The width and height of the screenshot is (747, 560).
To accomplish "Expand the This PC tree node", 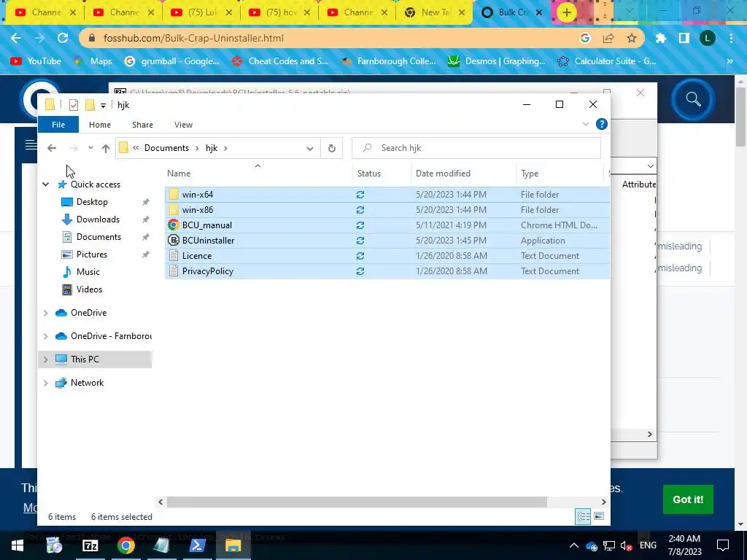I will point(46,359).
